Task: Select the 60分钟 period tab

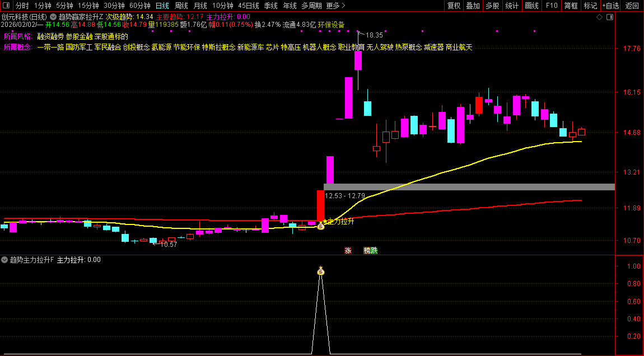Action: click(x=140, y=6)
